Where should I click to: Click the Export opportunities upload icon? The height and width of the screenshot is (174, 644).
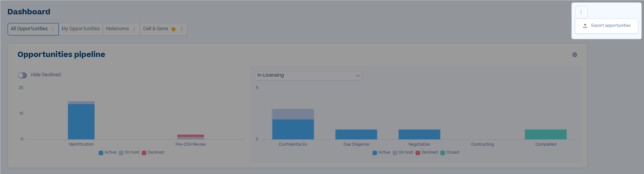[585, 26]
